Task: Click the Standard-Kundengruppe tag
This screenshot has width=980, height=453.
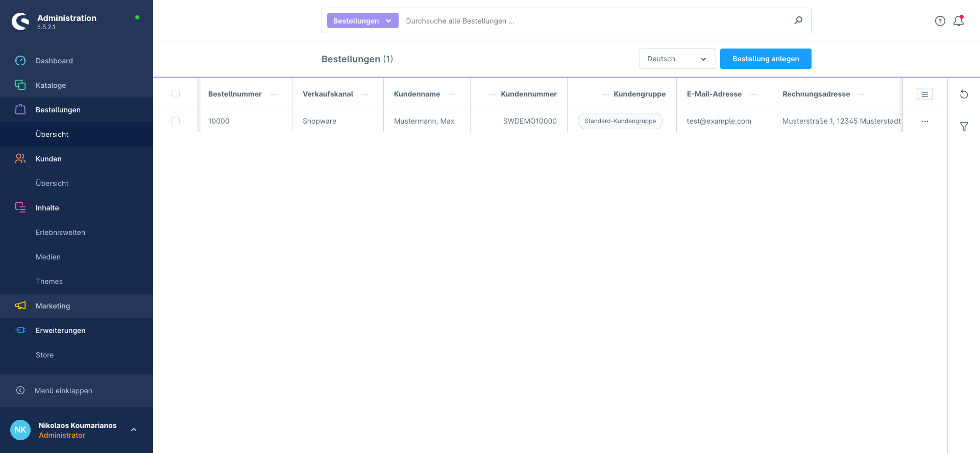Action: pos(620,121)
